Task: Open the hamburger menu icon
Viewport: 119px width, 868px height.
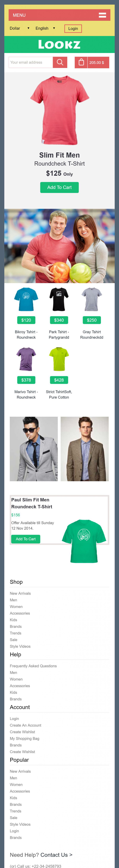Action: (x=102, y=15)
